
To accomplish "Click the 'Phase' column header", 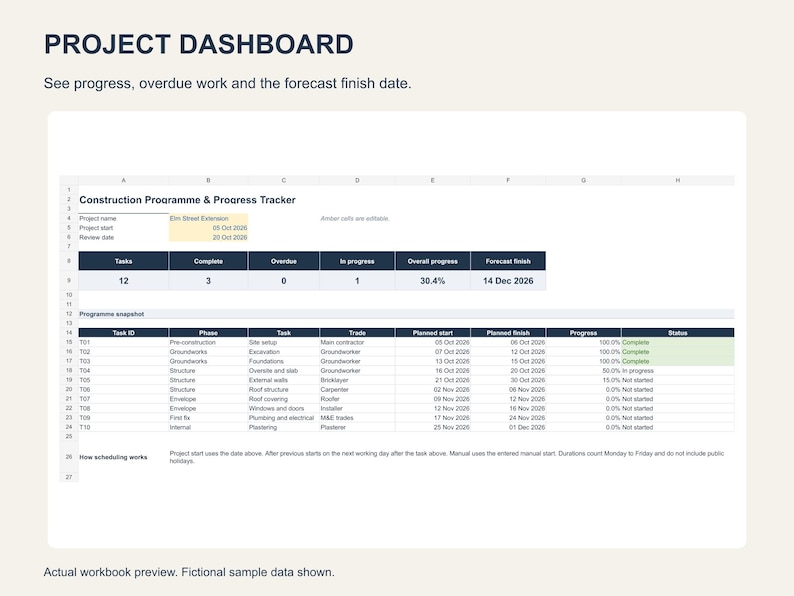I will pos(208,333).
